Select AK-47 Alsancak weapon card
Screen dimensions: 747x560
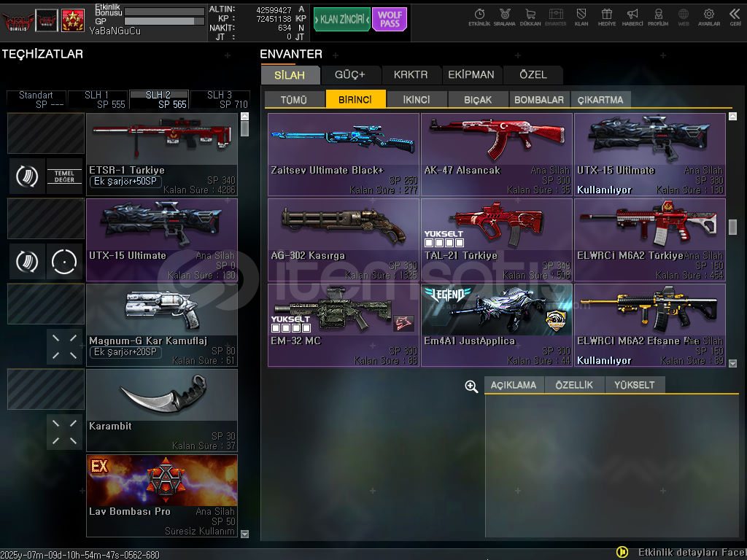pos(497,155)
